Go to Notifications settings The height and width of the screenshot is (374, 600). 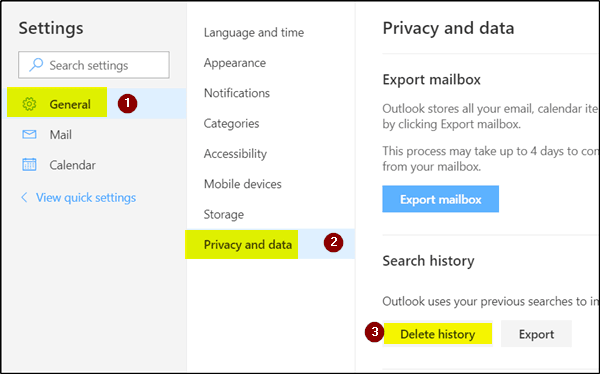[x=236, y=93]
